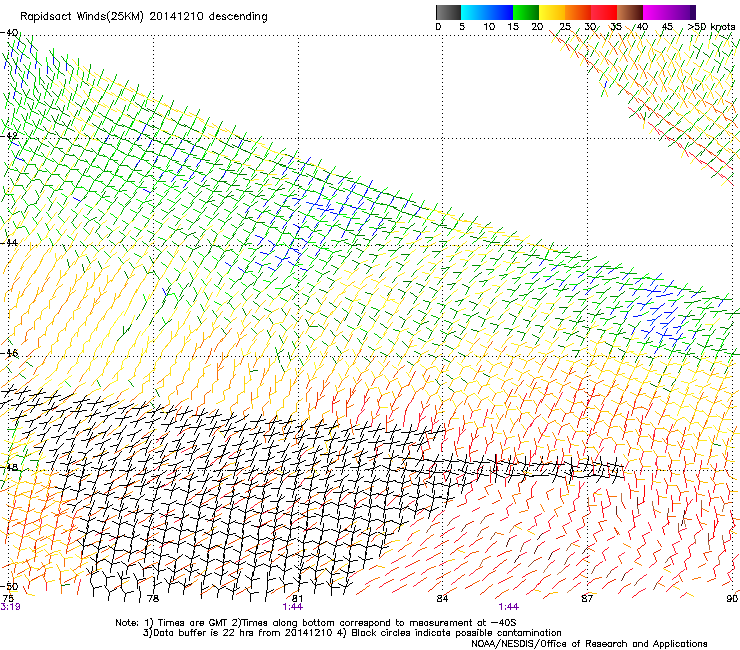Click the '1:44' time label below longitude 81
The image size is (740, 650).
coord(293,607)
